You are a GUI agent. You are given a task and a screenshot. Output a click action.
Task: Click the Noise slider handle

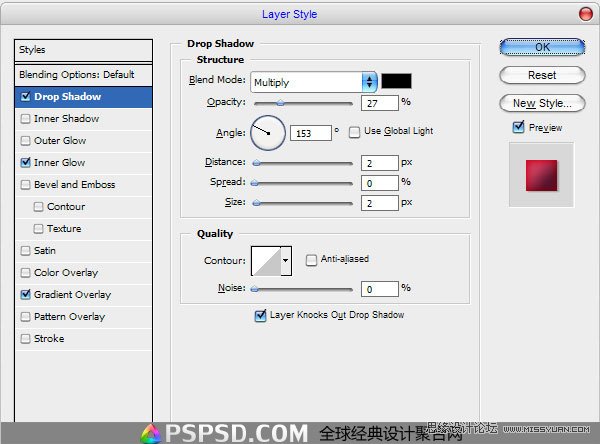[255, 289]
